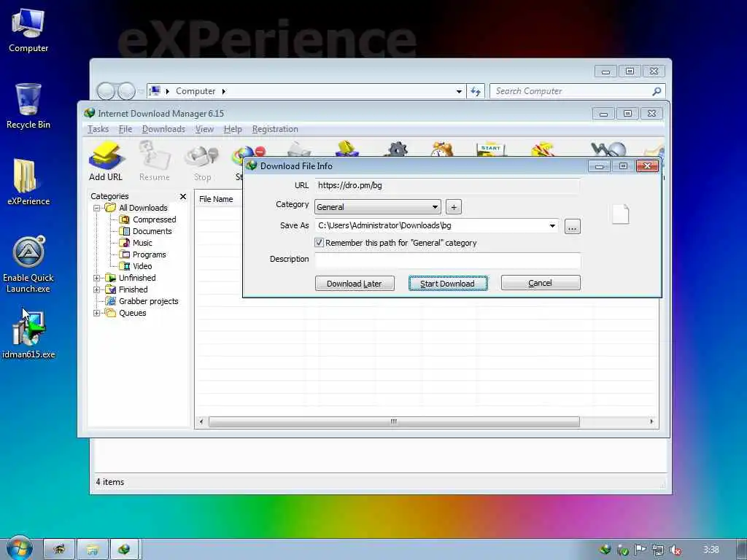Select the Music category
Screen dimensions: 747x560
[142, 243]
